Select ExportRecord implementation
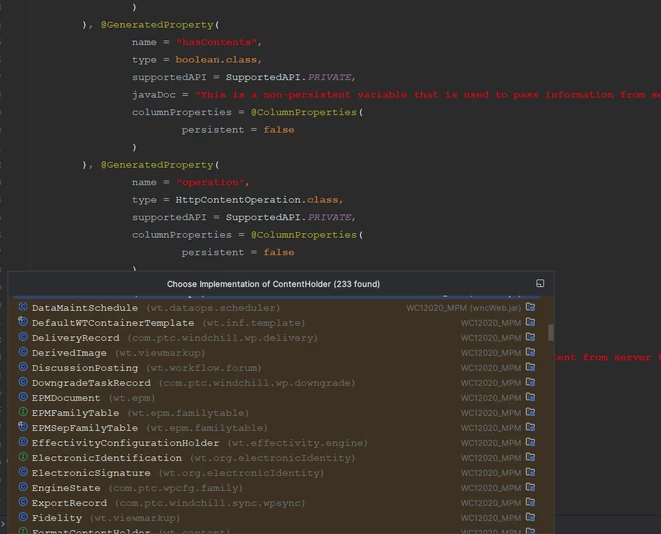This screenshot has width=661, height=534. (x=277, y=503)
